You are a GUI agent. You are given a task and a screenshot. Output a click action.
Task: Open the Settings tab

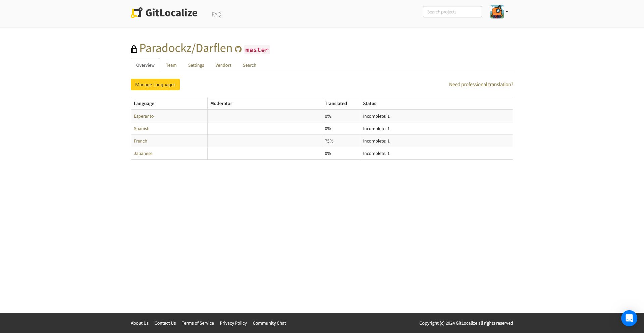196,65
